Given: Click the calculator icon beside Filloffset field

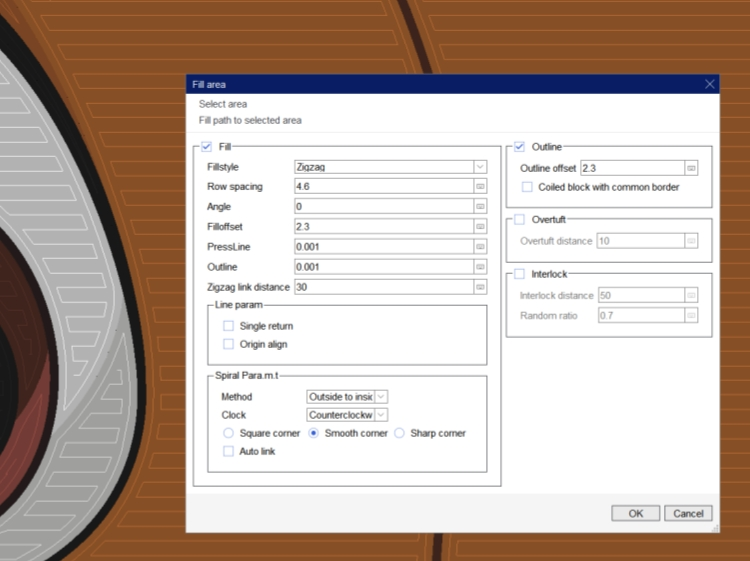Looking at the screenshot, I should (x=480, y=227).
